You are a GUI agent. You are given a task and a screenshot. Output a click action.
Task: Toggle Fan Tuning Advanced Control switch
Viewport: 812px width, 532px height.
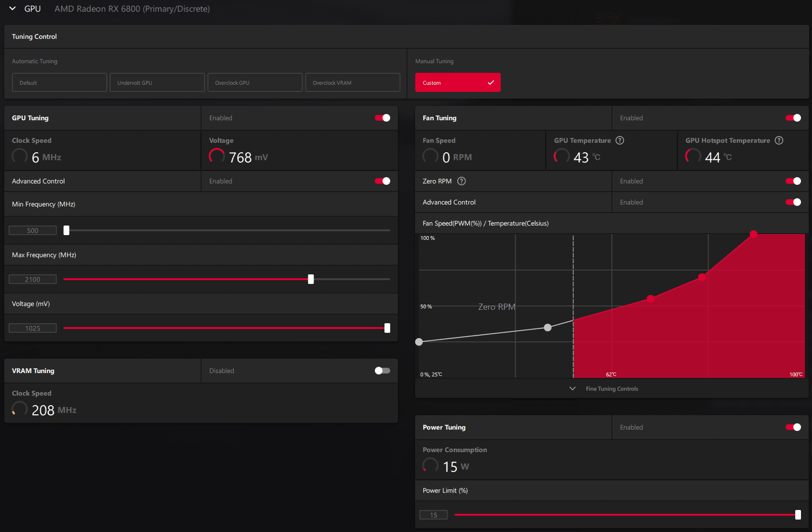pyautogui.click(x=793, y=202)
